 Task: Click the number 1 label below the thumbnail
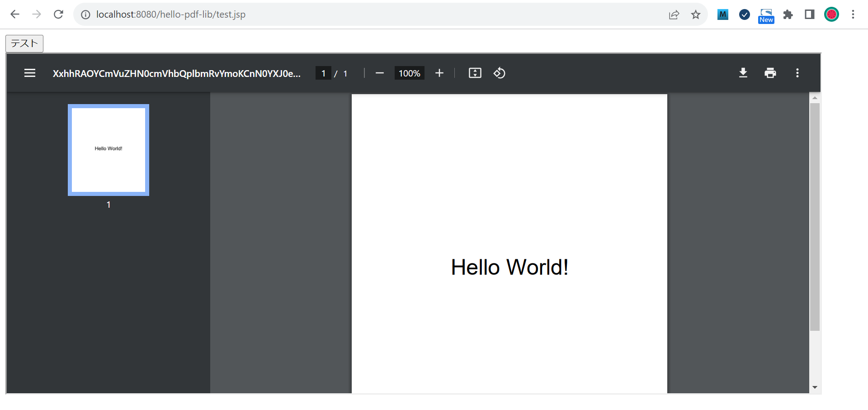point(108,205)
